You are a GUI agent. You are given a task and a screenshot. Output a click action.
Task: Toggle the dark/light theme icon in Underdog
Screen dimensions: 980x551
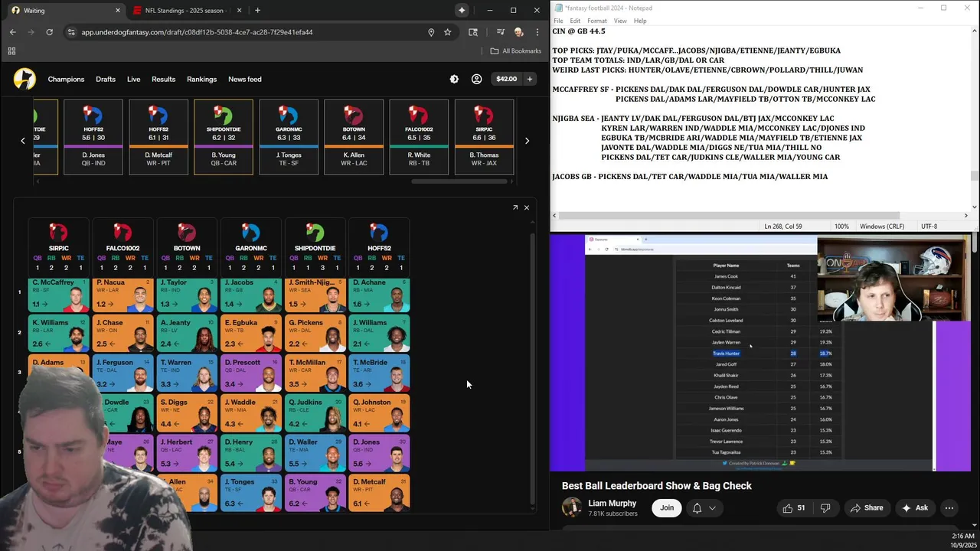click(454, 79)
